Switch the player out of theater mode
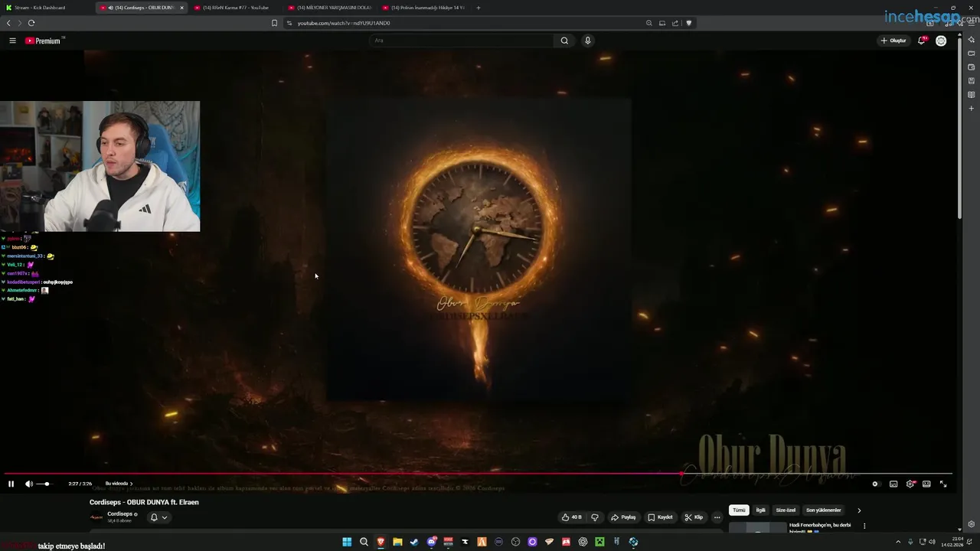 pos(926,484)
